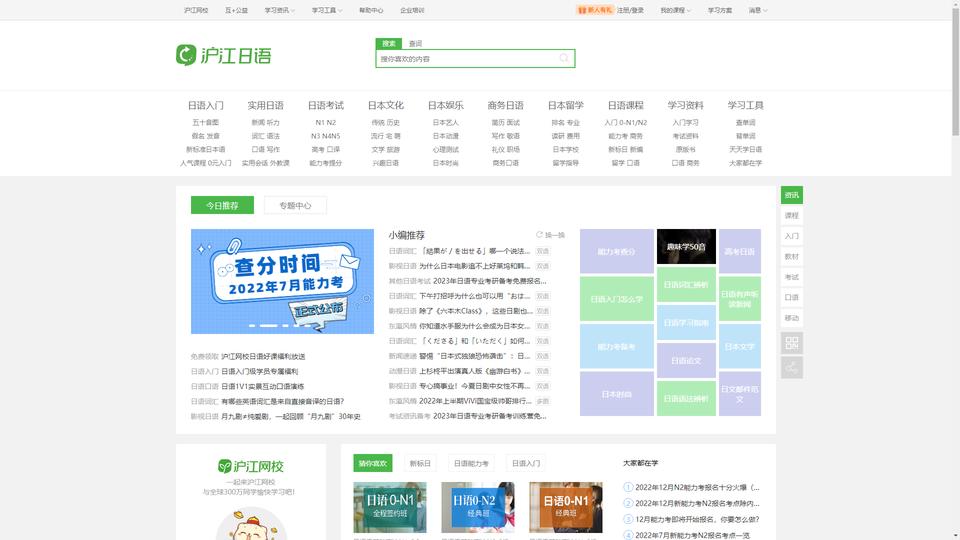
Task: Open 日语1V1实景互动口语演练 link
Action: [x=262, y=386]
